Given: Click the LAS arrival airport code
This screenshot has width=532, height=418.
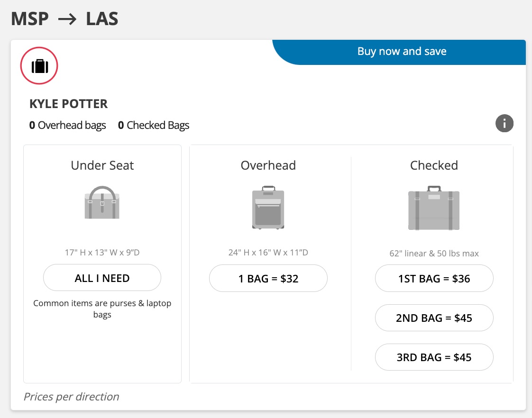Looking at the screenshot, I should (x=101, y=19).
